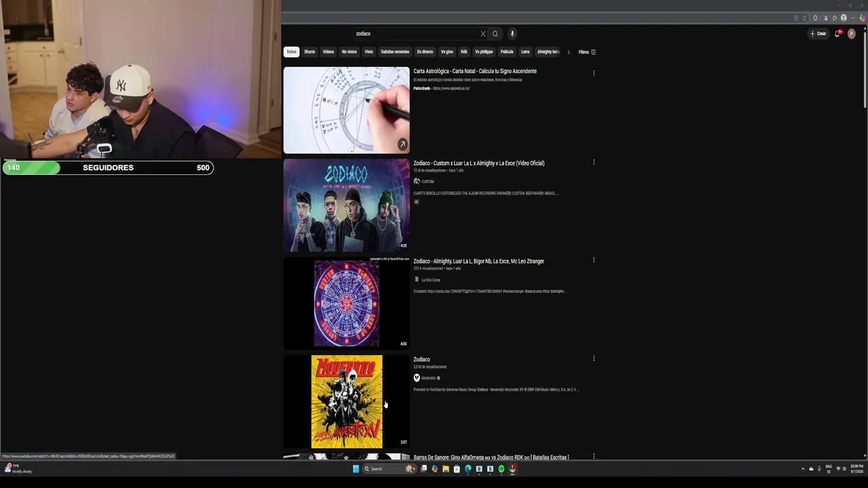Select the Vs gino filter chip
868x488 pixels.
pos(447,52)
